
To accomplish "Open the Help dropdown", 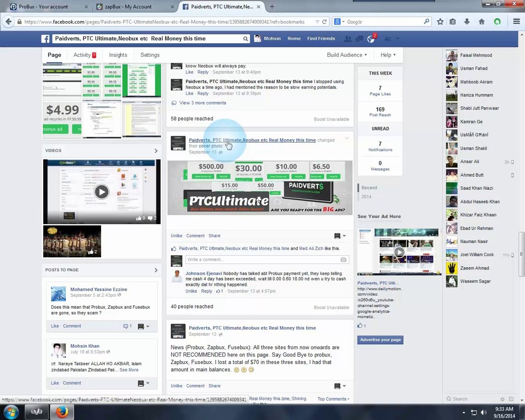I will click(388, 55).
